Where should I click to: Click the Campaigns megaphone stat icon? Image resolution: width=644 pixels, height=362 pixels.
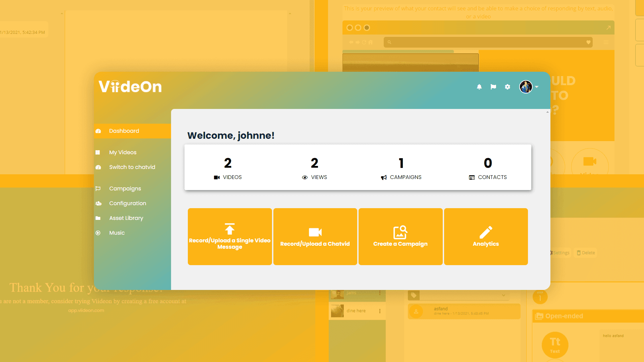(x=384, y=177)
